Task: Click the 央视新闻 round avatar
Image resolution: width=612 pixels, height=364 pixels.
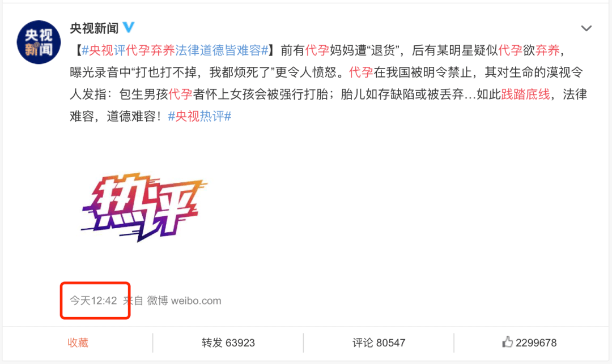Action: point(39,42)
